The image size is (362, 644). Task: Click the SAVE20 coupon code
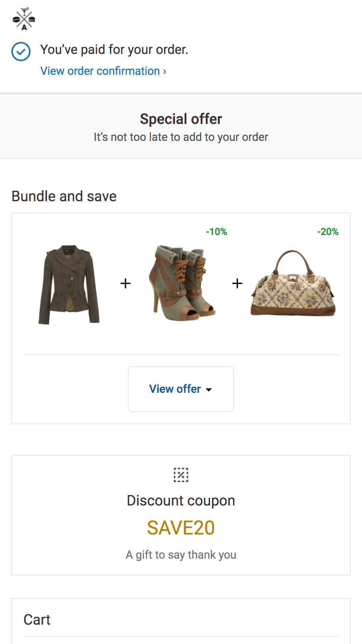click(x=181, y=528)
